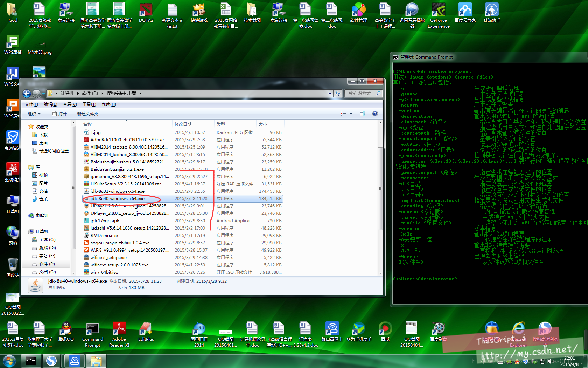Screen dimensions: 588x368
Task: Click 新建文件夹 toolbar button
Action: click(x=88, y=114)
